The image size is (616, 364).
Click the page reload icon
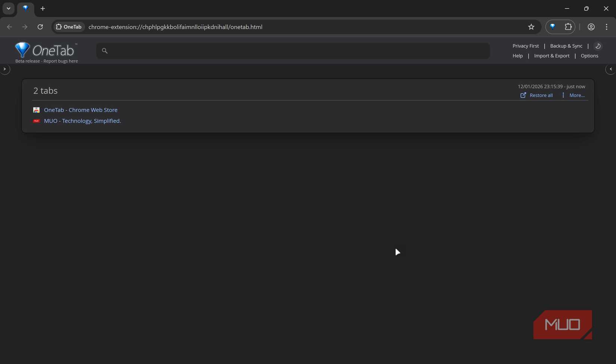click(40, 27)
